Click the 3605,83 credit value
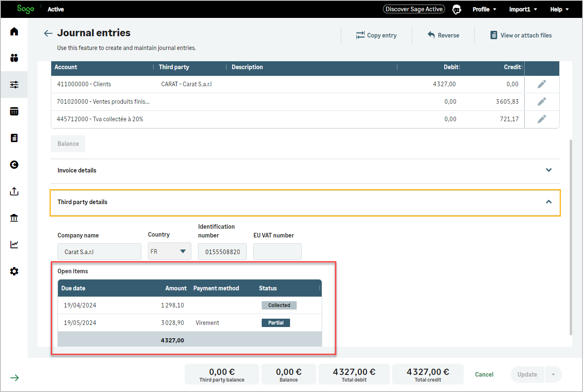 (507, 102)
